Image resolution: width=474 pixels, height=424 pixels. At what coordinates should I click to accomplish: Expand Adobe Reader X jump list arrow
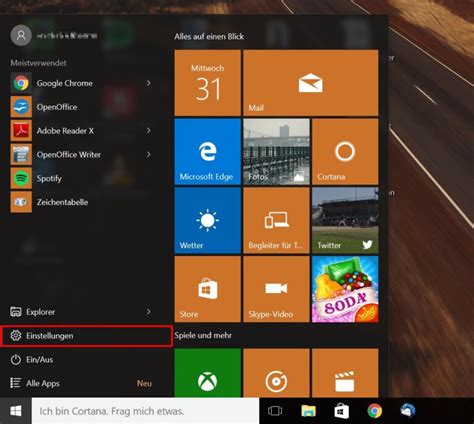point(149,131)
